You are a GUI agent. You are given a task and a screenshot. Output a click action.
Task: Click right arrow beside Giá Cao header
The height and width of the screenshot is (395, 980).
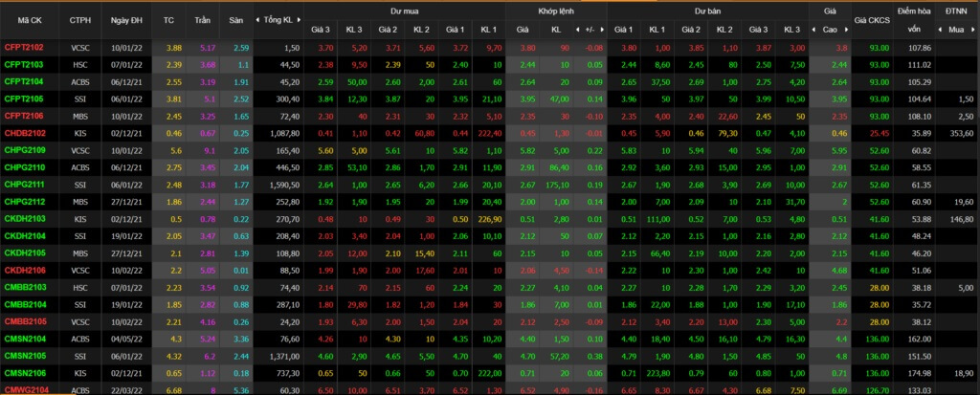click(845, 30)
